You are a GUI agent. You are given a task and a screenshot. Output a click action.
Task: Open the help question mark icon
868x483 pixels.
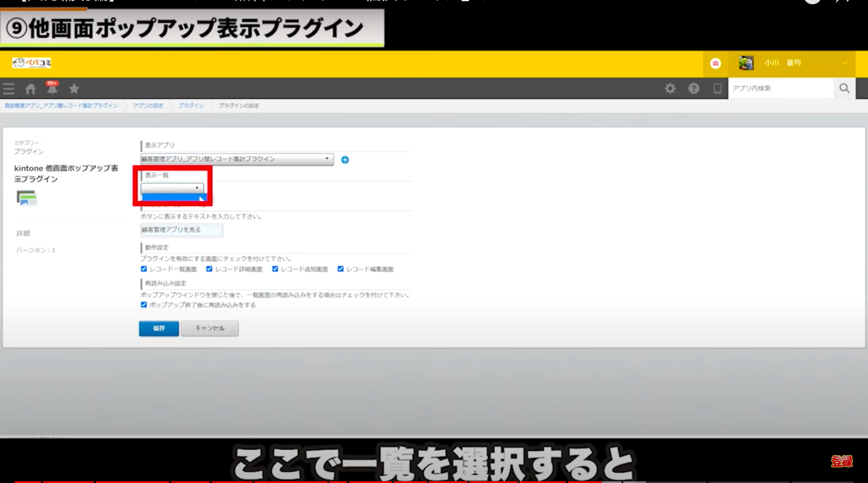point(694,89)
